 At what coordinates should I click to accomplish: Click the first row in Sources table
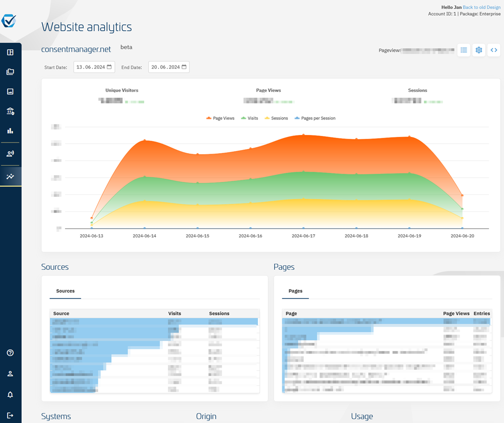point(154,321)
